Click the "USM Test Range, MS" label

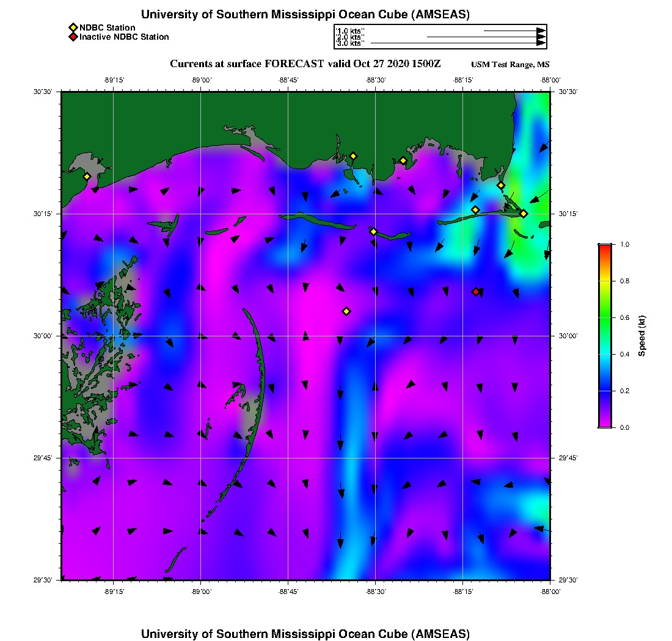pos(510,65)
